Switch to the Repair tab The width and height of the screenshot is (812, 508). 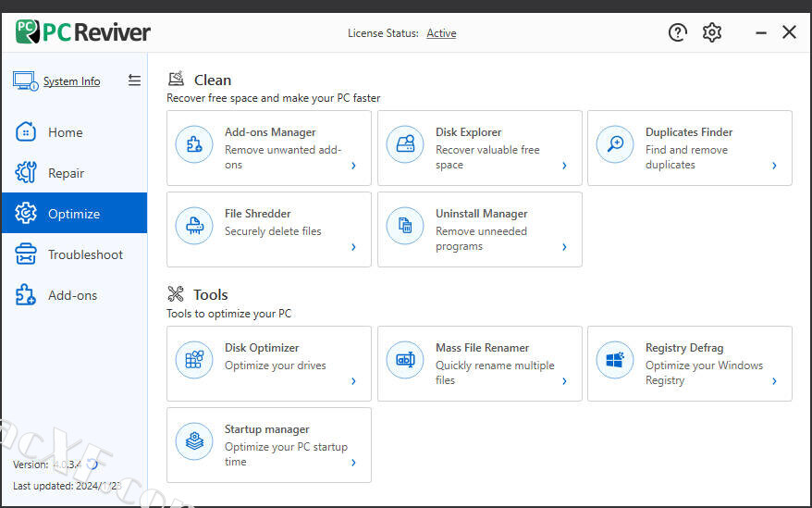click(x=66, y=173)
